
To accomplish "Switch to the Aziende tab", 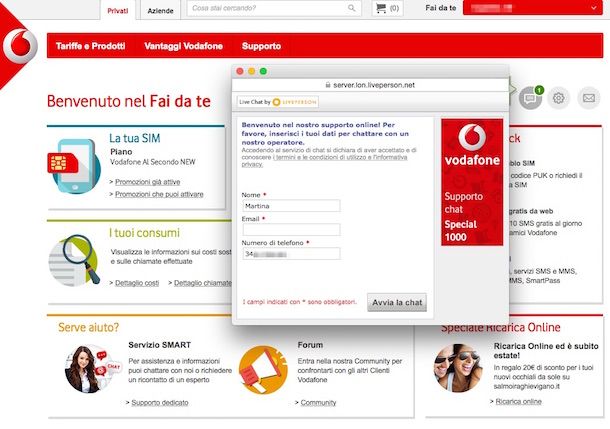I will click(x=160, y=11).
